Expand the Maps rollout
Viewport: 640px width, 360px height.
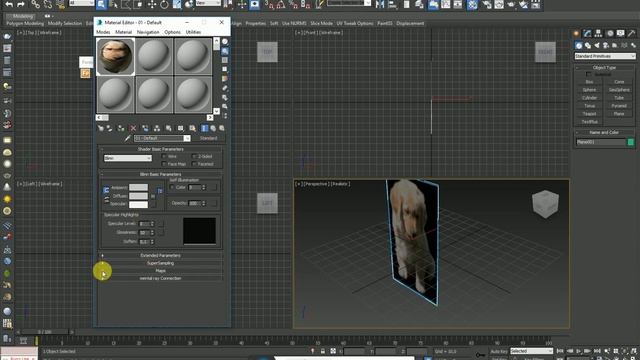point(160,271)
